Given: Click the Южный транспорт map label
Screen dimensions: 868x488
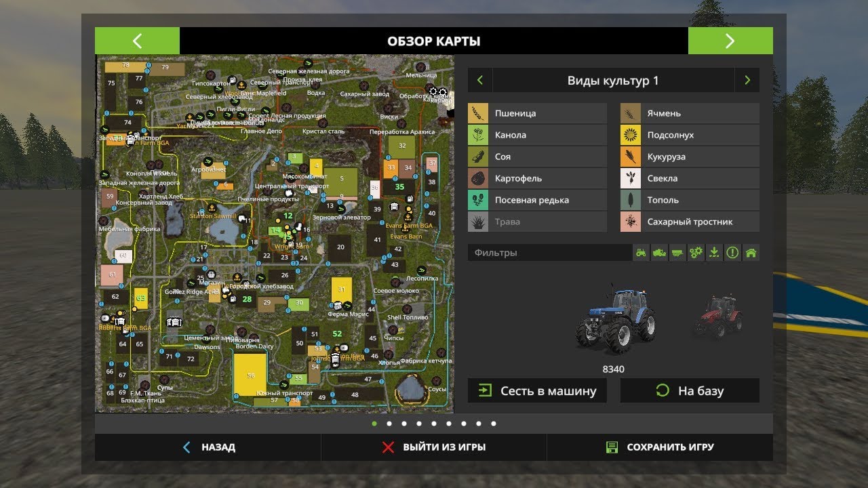Looking at the screenshot, I should [x=285, y=392].
